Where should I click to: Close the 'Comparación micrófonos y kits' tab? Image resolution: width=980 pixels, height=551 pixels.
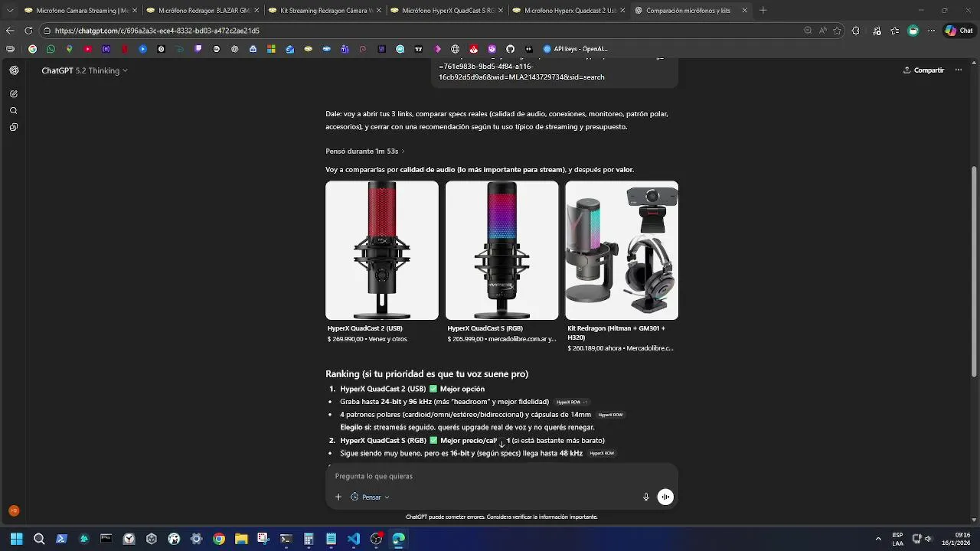[744, 11]
